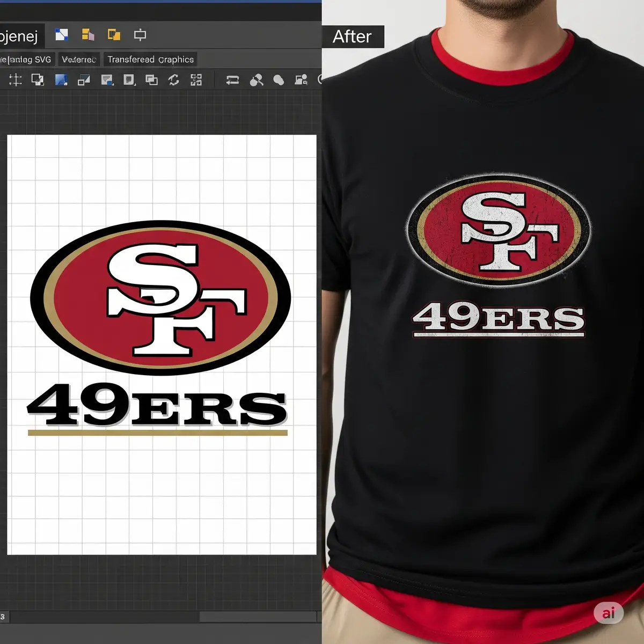Select the crosshair grid tool icon

click(x=16, y=80)
